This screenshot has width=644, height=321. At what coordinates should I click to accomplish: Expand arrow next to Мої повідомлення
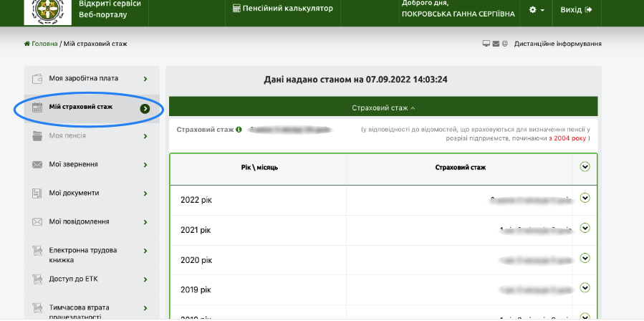click(145, 222)
